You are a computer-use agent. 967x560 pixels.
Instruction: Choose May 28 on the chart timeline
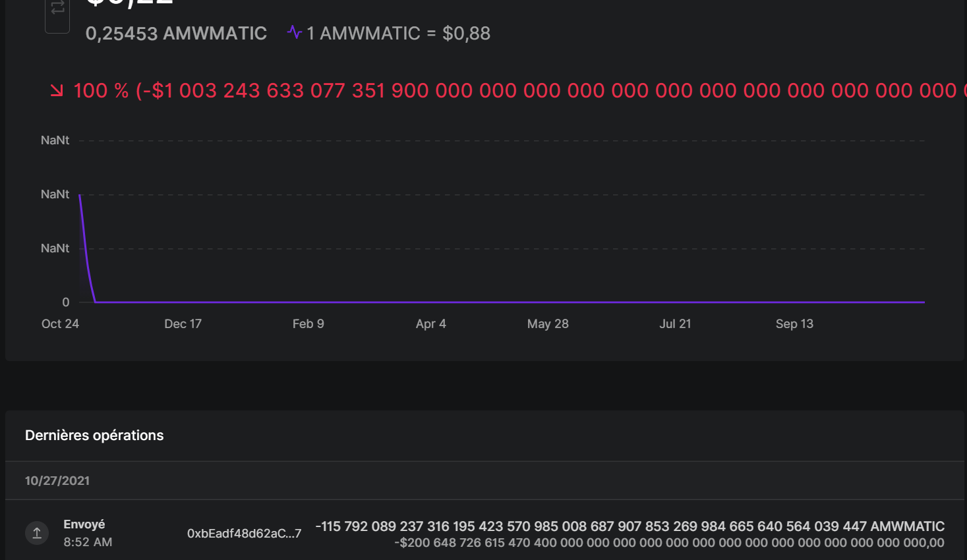coord(547,324)
